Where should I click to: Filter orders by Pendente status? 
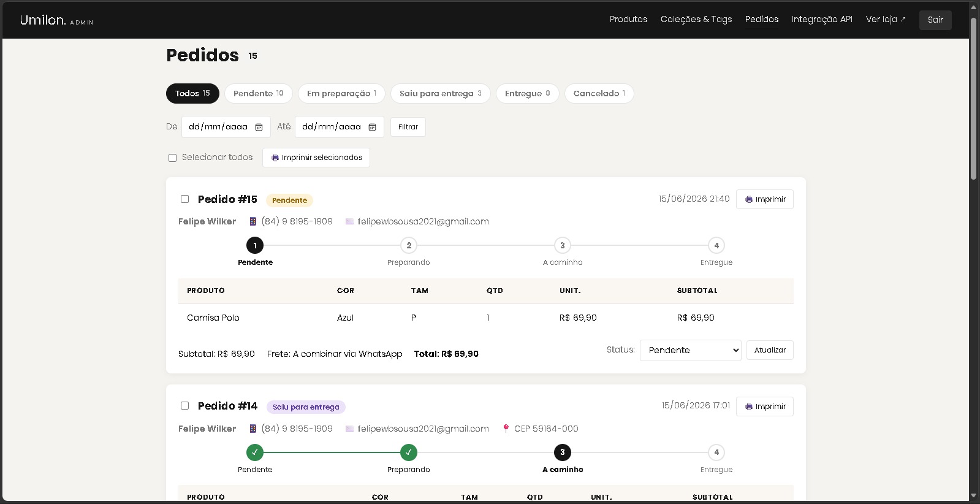tap(259, 93)
